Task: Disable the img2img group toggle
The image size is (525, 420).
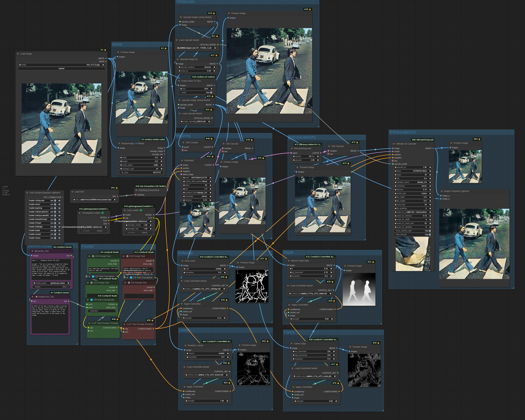Action: click(x=55, y=208)
